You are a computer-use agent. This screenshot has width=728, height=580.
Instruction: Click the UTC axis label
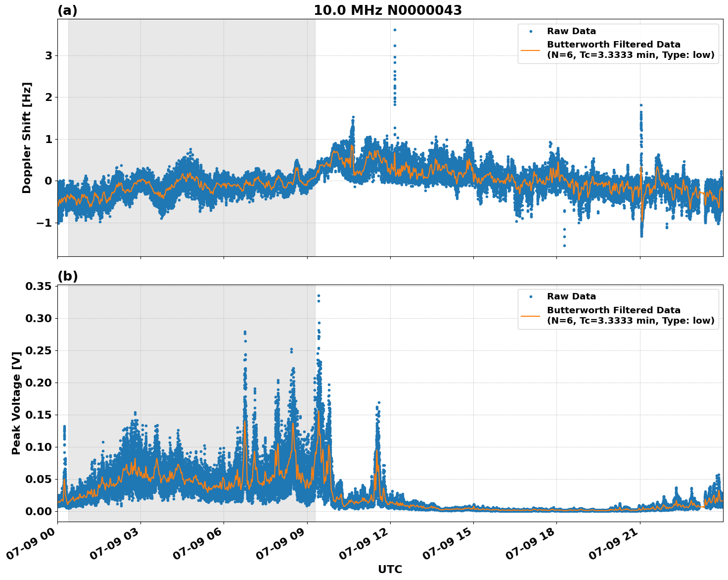(389, 570)
